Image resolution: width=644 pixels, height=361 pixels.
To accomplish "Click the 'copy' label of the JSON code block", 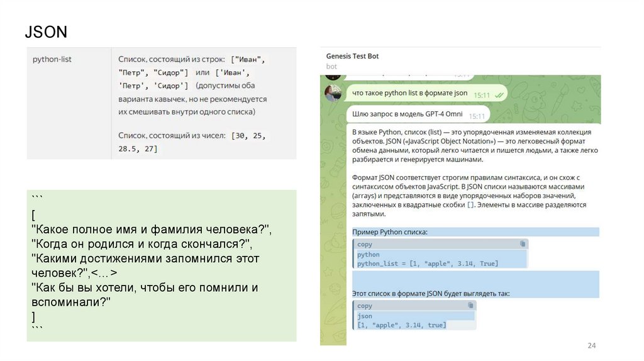I will [364, 306].
